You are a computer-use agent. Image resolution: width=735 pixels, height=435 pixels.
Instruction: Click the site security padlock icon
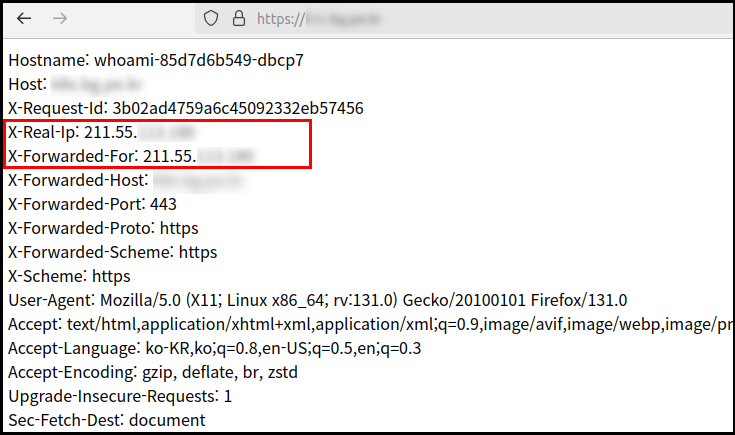(238, 18)
